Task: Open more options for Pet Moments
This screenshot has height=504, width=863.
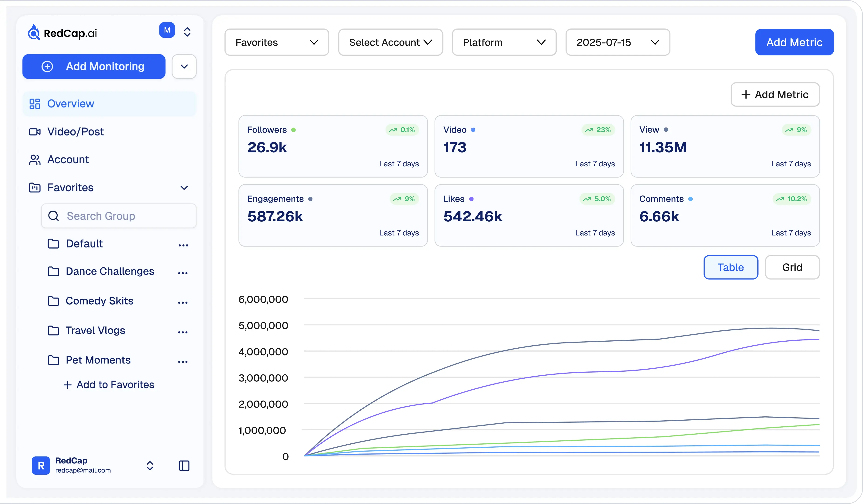Action: [183, 362]
